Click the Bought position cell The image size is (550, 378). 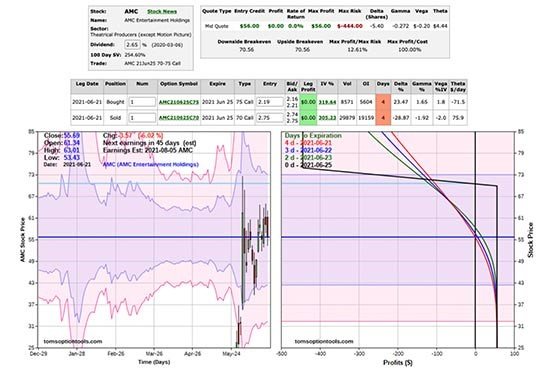[x=115, y=102]
